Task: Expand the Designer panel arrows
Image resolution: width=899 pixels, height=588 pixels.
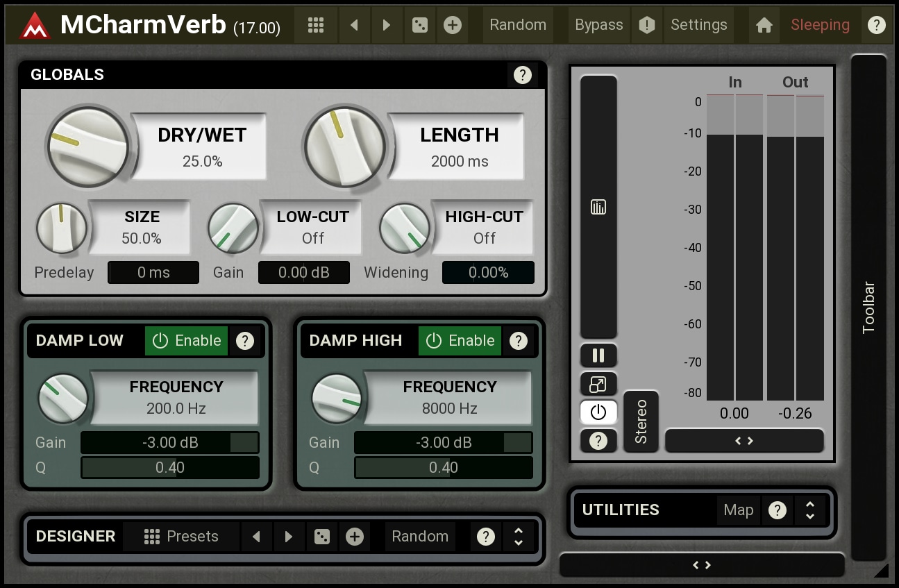Action: coord(518,537)
